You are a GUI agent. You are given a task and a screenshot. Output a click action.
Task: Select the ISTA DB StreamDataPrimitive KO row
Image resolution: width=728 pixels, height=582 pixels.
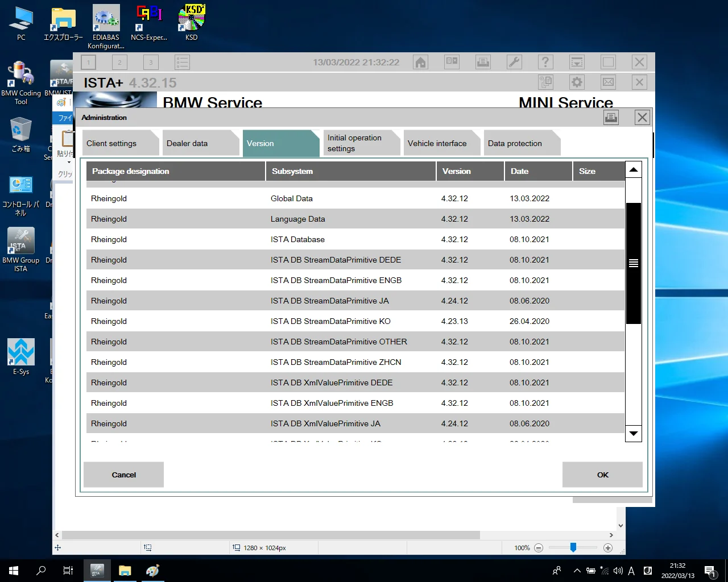click(x=355, y=321)
